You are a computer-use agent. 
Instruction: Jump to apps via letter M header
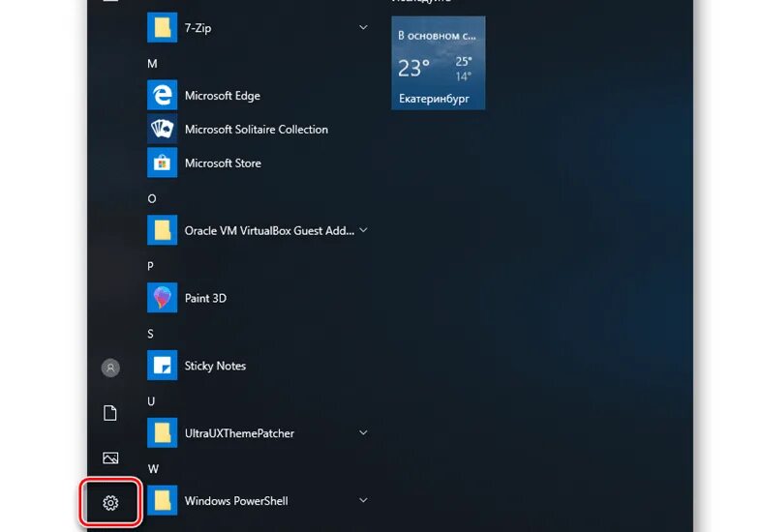point(152,64)
